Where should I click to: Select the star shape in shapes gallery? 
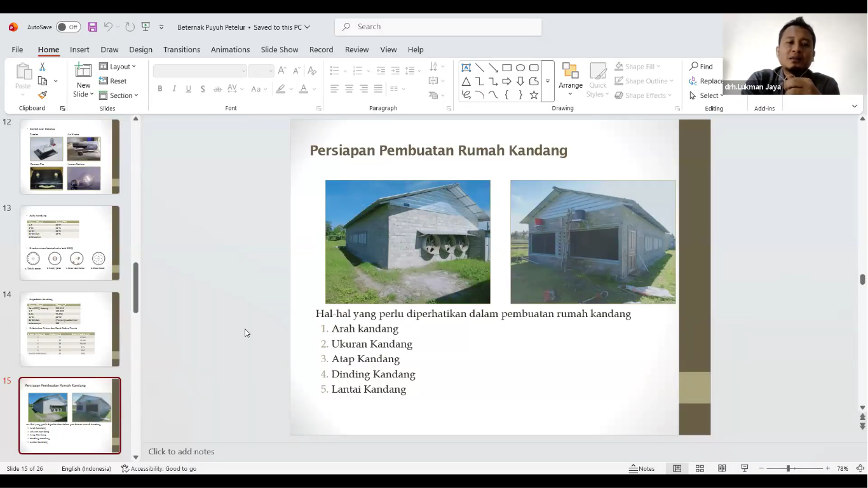click(x=534, y=95)
